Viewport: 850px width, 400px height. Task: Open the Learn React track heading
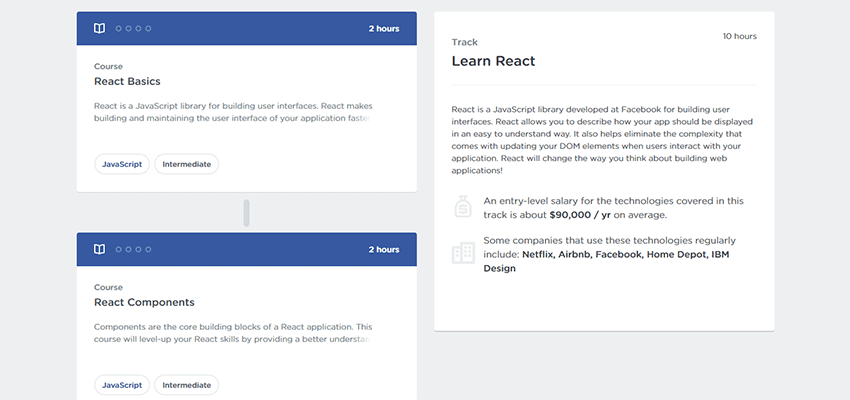[493, 61]
